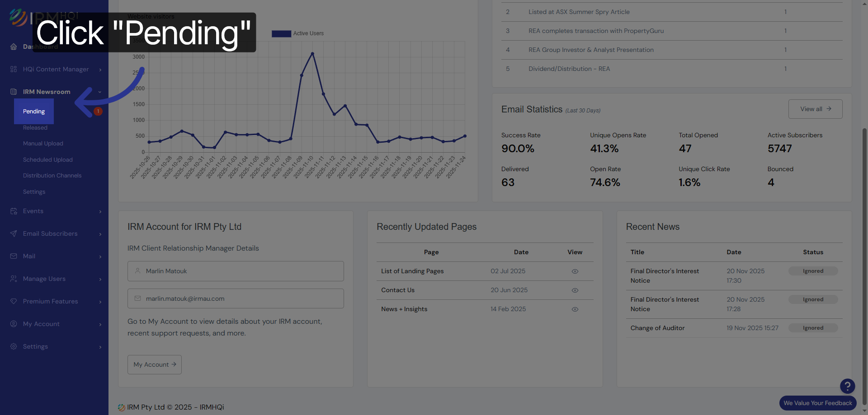Click Ignored status for Change of Auditor
The height and width of the screenshot is (415, 868).
tap(813, 328)
